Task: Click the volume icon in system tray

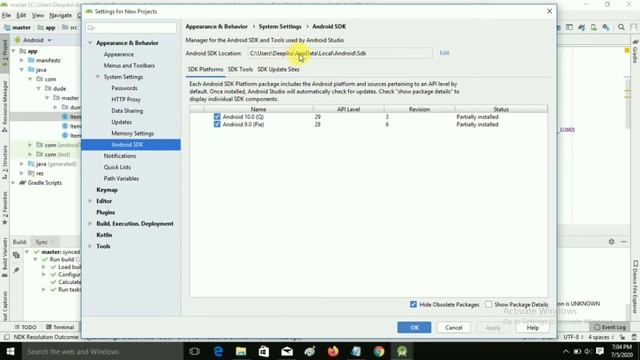Action: [x=588, y=351]
